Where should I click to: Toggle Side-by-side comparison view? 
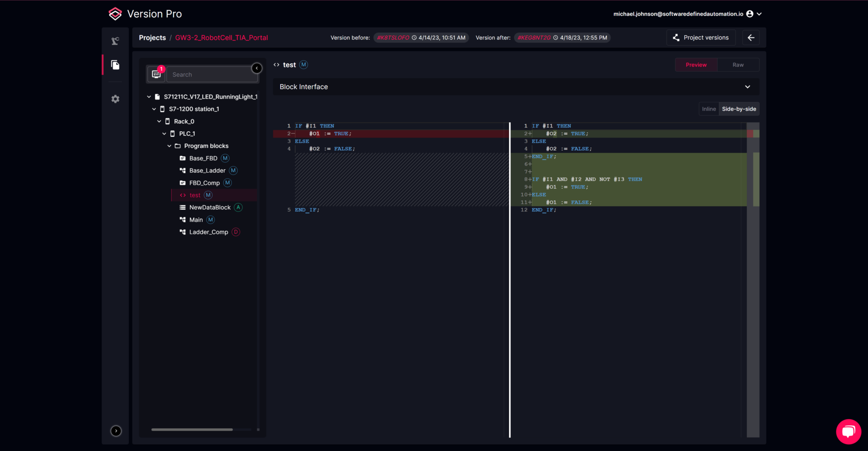pos(739,109)
